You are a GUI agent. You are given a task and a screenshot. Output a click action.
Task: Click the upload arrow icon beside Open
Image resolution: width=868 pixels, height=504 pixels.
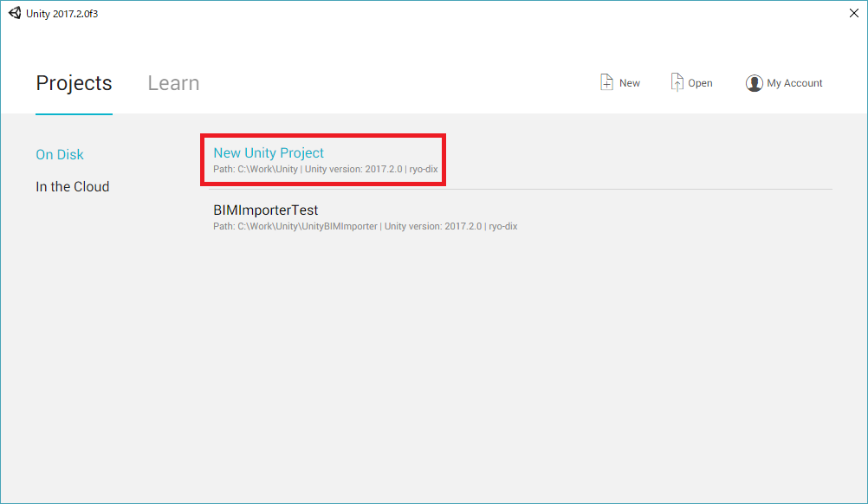point(677,81)
